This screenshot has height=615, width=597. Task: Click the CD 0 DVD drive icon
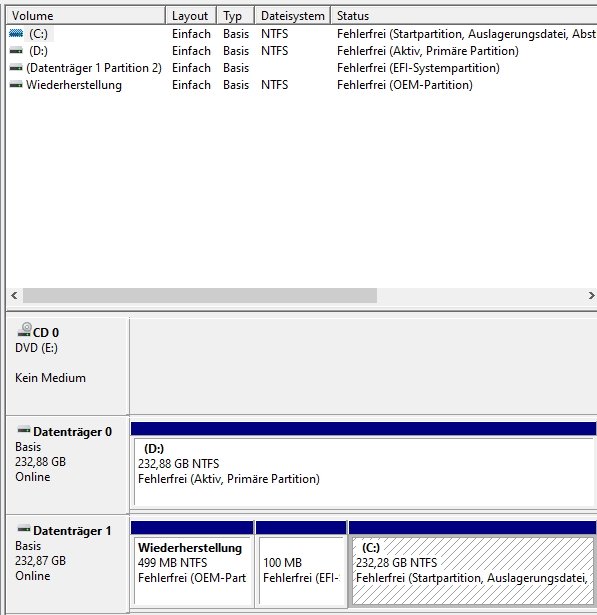click(x=24, y=330)
